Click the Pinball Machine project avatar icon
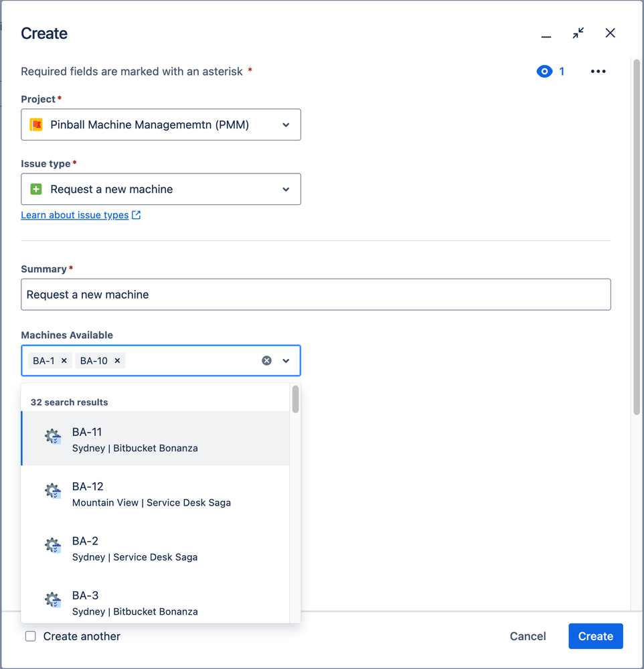 (x=36, y=125)
